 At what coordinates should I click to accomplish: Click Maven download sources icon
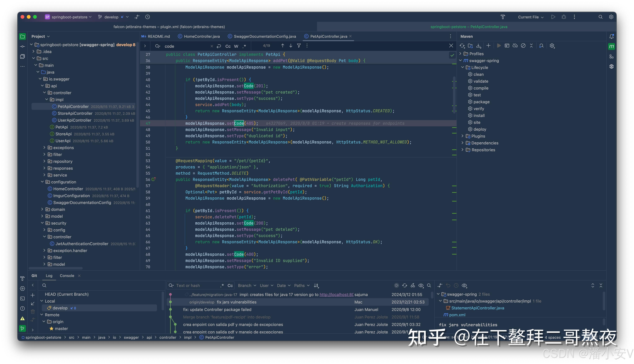(x=478, y=46)
